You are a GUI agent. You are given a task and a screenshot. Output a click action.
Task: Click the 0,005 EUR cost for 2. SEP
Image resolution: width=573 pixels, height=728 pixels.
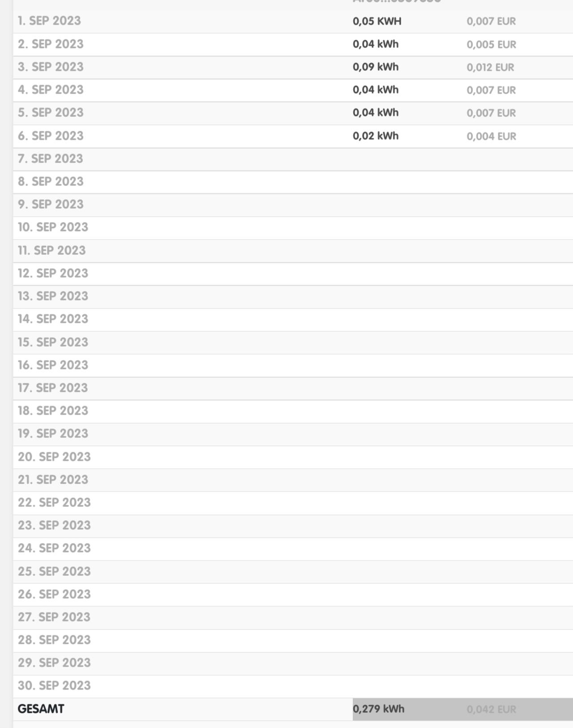click(x=491, y=44)
